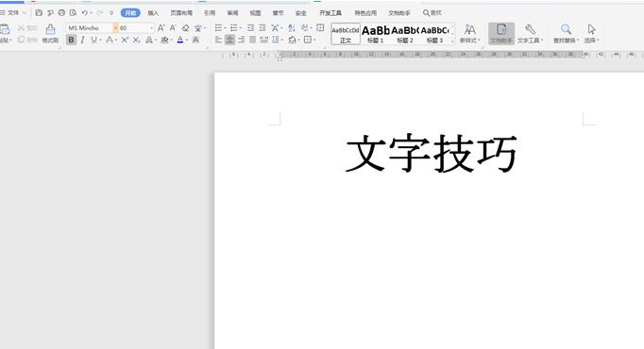Click the Paste clipboard icon

click(5, 29)
